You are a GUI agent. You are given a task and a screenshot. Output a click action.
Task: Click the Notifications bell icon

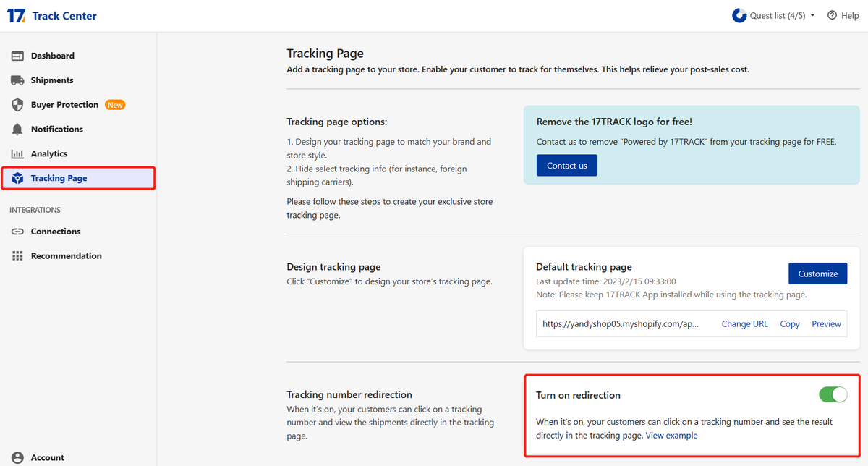tap(17, 130)
